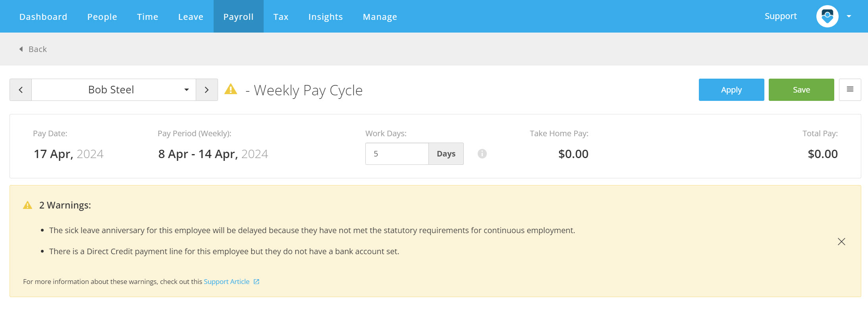Click the warning icon beside 2 Warnings
This screenshot has width=868, height=309.
[x=27, y=205]
